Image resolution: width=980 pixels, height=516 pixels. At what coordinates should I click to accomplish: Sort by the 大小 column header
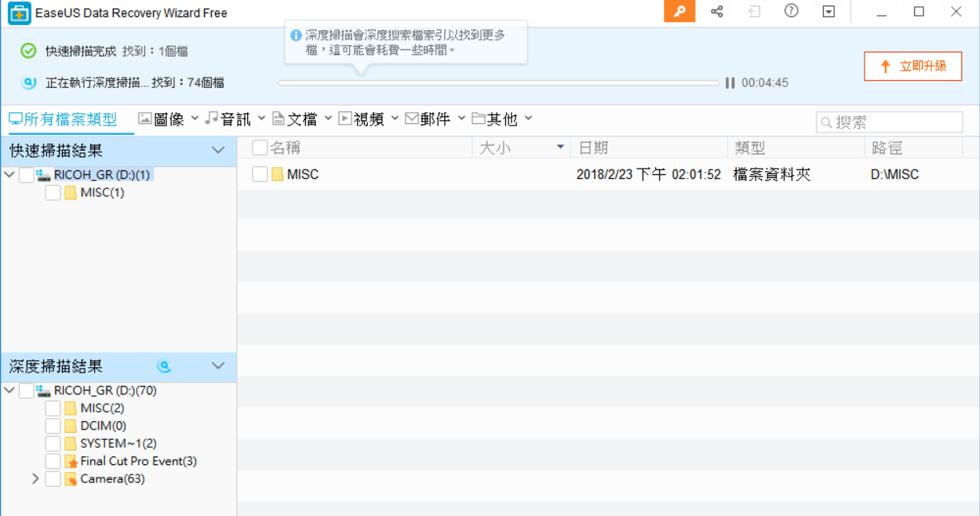494,147
